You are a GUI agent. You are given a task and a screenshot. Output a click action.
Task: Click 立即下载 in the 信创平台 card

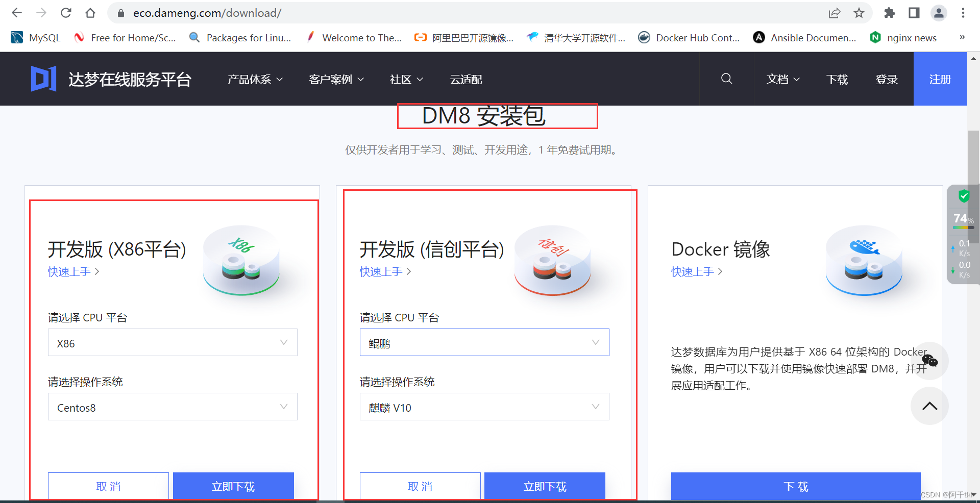545,486
